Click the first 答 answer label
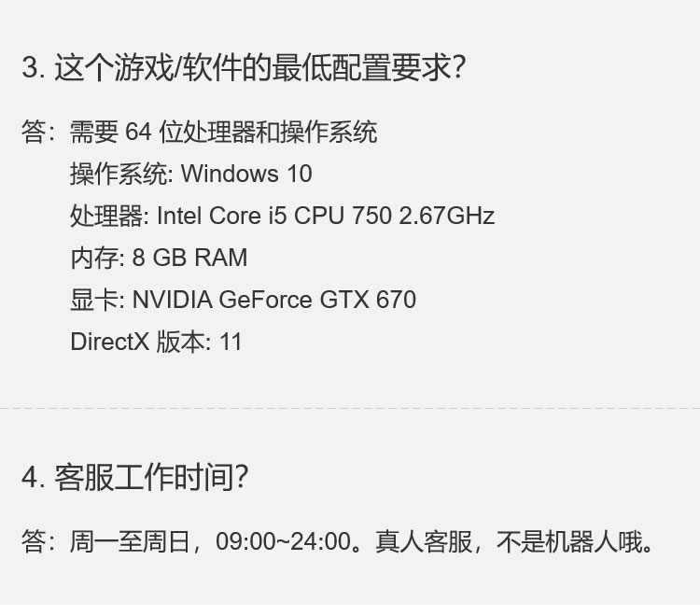Viewport: 700px width, 616px height. (x=35, y=133)
